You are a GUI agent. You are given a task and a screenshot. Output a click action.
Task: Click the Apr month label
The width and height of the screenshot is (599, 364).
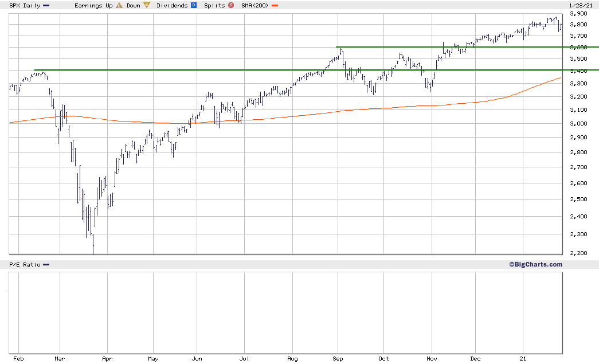pyautogui.click(x=107, y=359)
